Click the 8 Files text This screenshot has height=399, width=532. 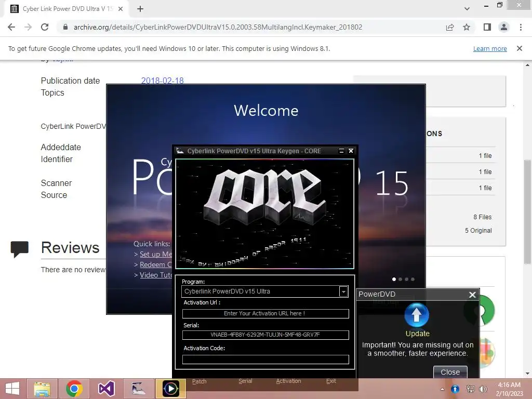point(483,217)
